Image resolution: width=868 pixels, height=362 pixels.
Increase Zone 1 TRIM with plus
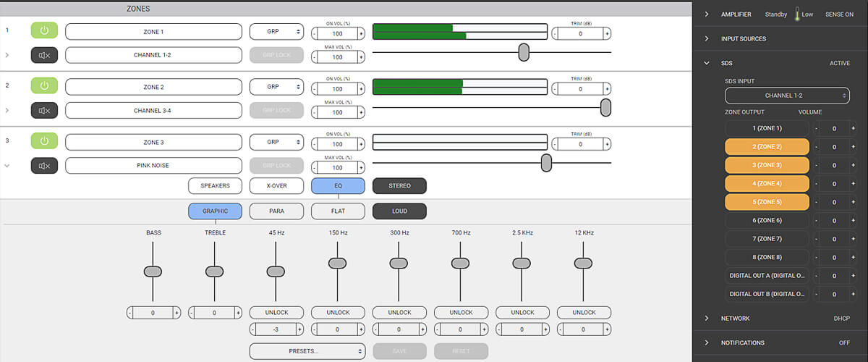[x=607, y=33]
